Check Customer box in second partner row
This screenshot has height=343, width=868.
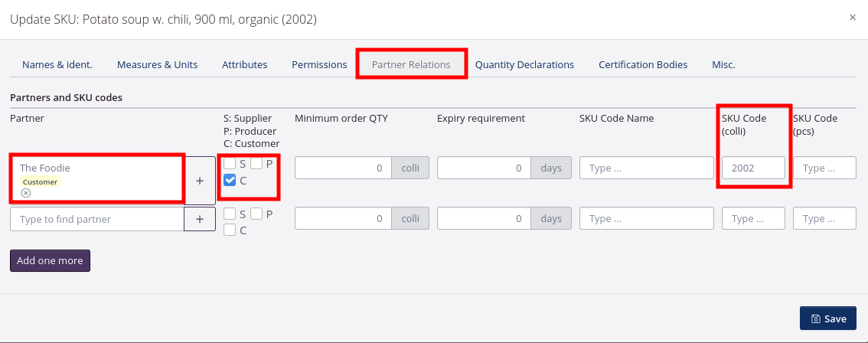click(230, 230)
